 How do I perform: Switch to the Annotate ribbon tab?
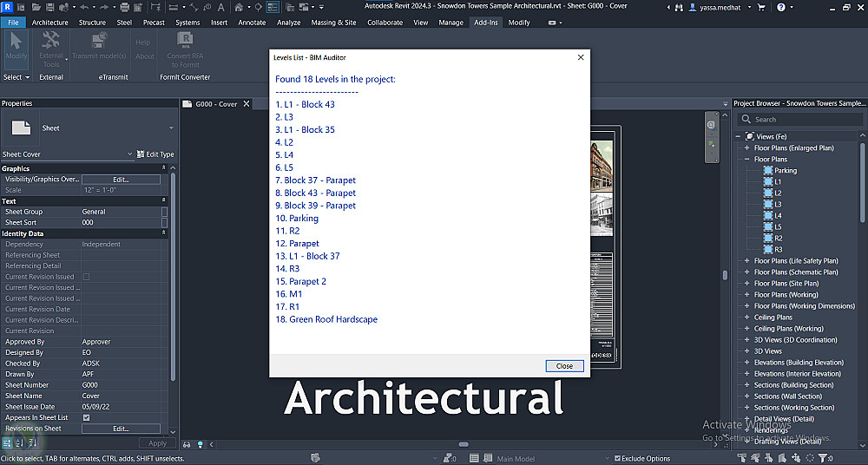click(252, 23)
